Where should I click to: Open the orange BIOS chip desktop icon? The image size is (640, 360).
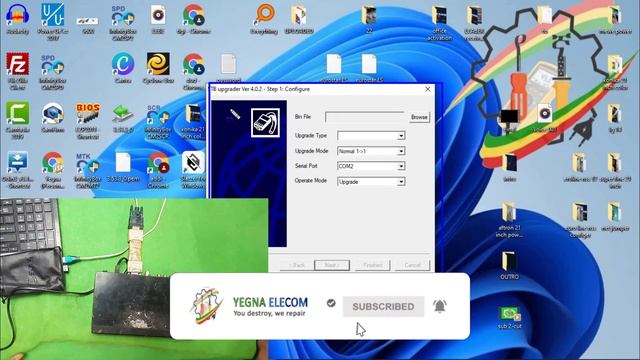click(88, 113)
